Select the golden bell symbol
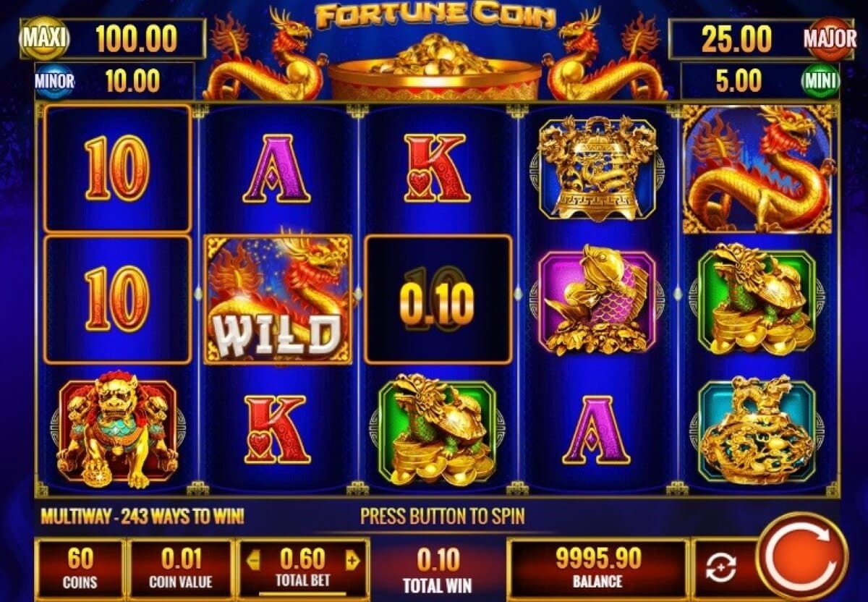The image size is (868, 602). tap(597, 168)
